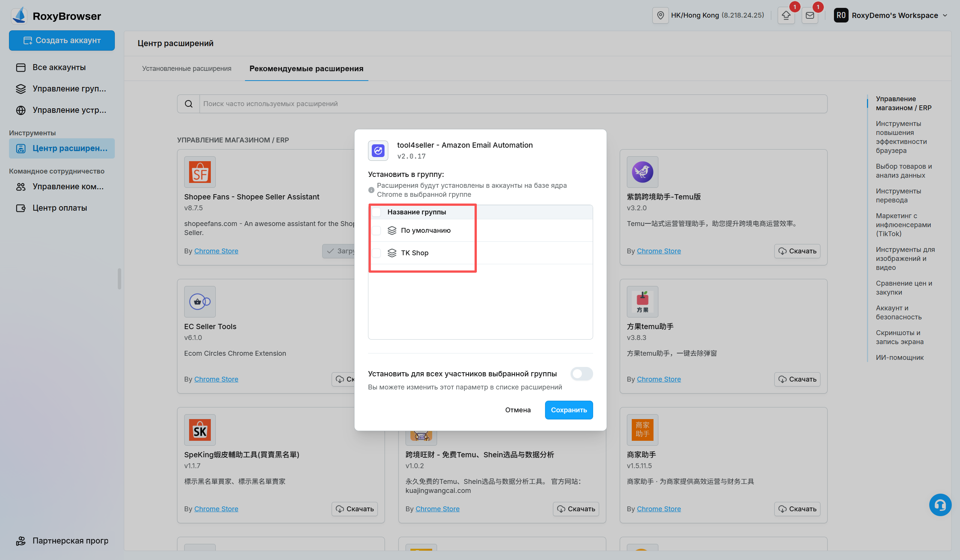Image resolution: width=960 pixels, height=560 pixels.
Task: Jump to Инструменты повышения эффективности браузера section
Action: 901,137
